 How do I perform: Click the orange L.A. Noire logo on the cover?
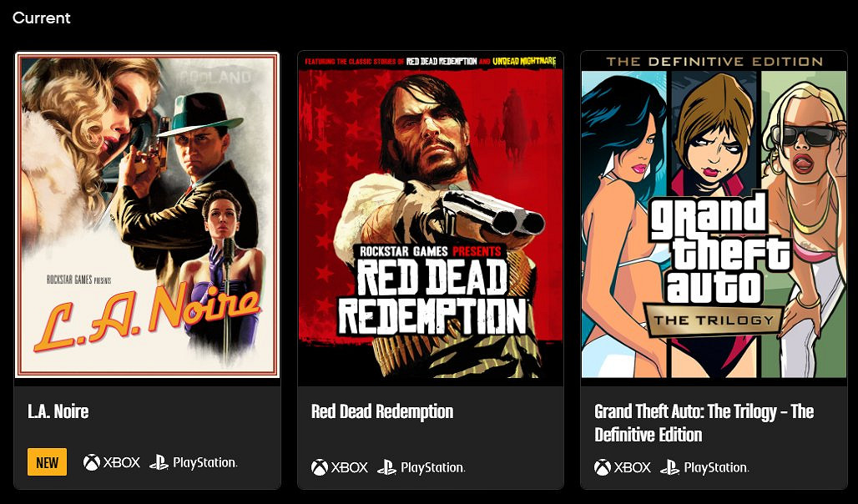click(146, 319)
